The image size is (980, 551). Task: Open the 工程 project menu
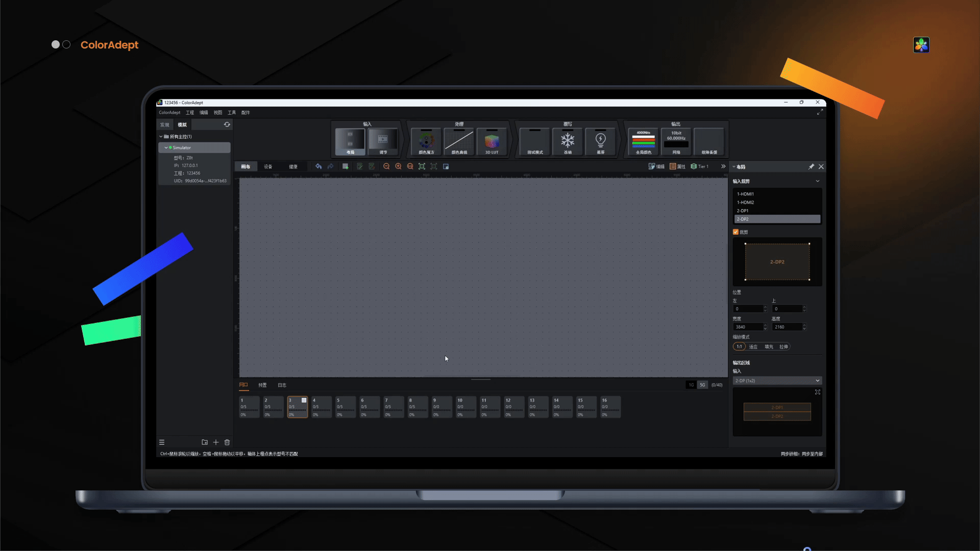[x=190, y=112]
